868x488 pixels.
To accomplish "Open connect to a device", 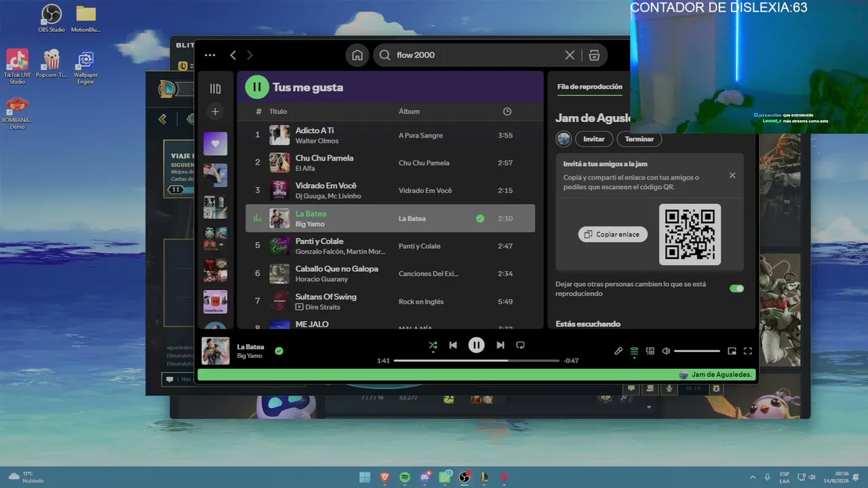I will (x=650, y=351).
